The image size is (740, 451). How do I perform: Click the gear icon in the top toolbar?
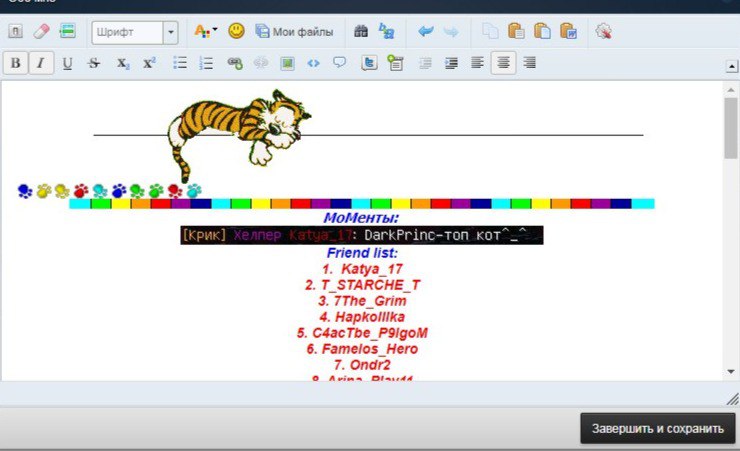tap(604, 32)
